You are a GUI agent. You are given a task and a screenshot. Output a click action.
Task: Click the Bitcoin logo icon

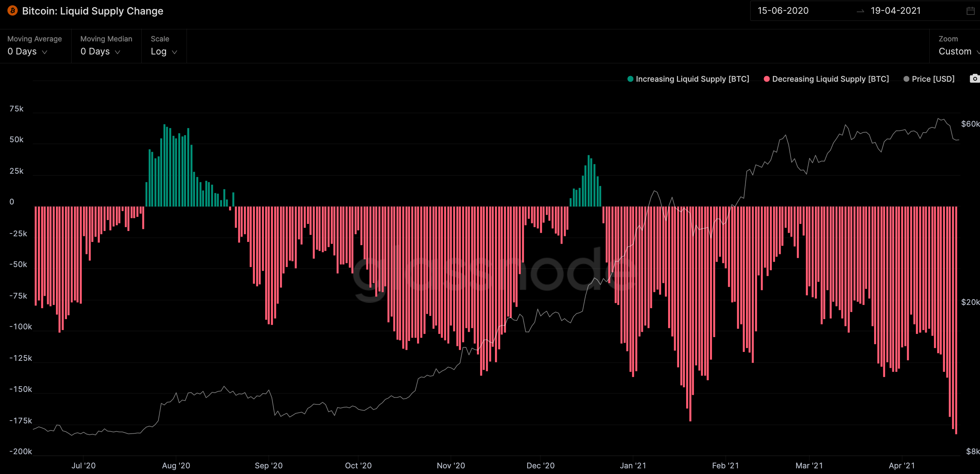coord(12,11)
